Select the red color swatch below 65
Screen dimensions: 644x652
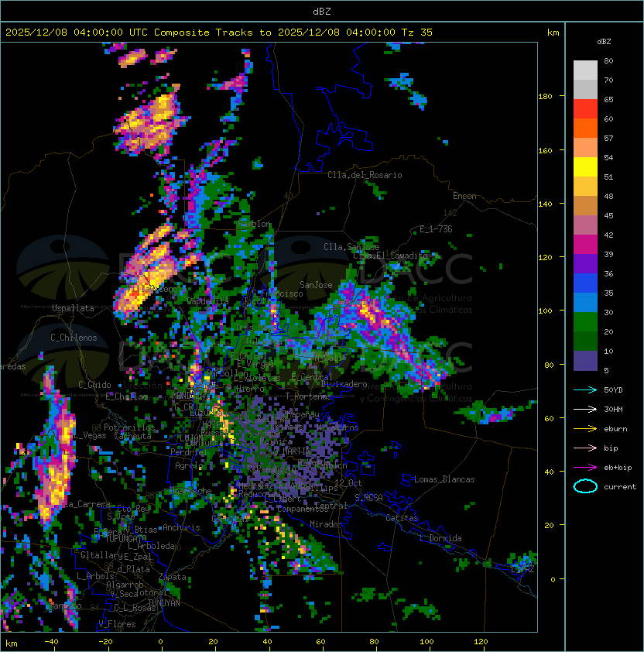(585, 108)
